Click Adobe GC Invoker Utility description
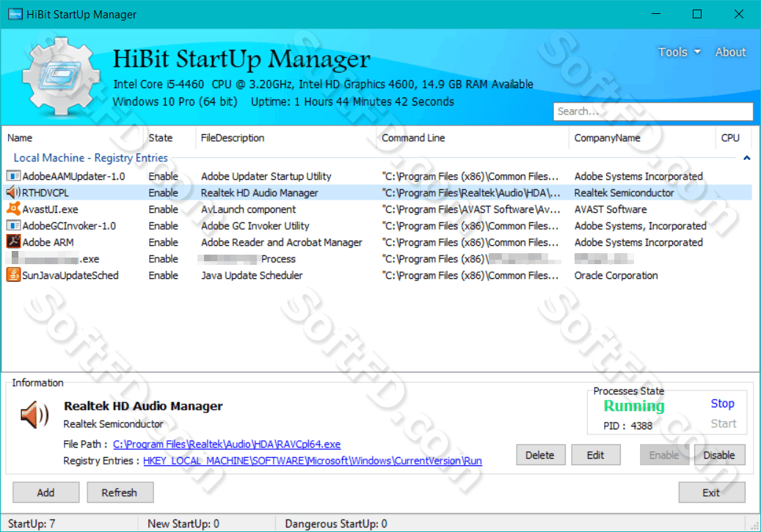 255,226
